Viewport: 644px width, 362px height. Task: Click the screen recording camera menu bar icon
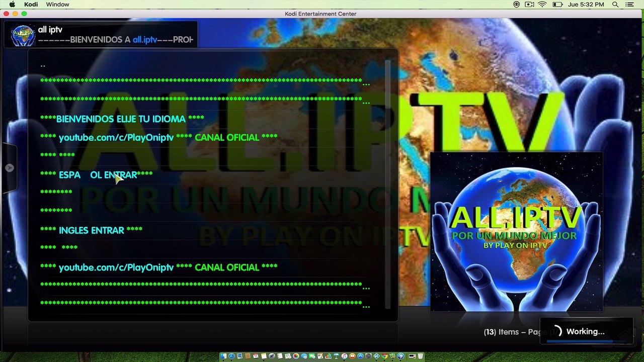tap(529, 5)
